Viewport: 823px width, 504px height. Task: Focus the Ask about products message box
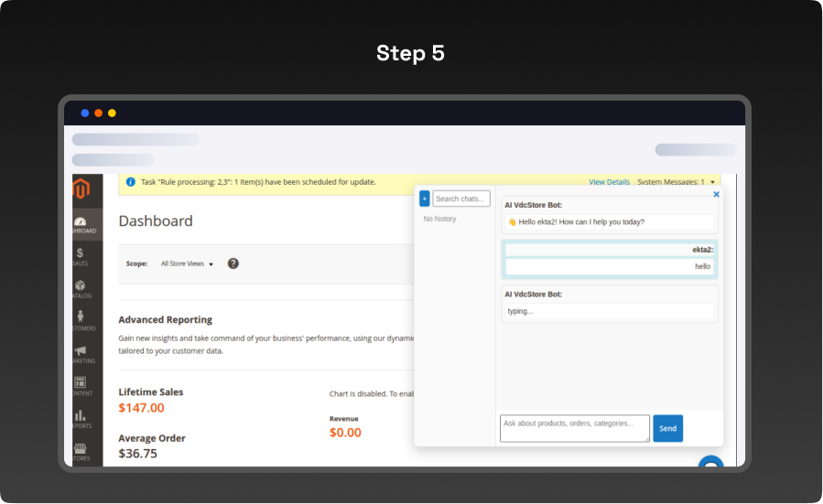click(574, 428)
